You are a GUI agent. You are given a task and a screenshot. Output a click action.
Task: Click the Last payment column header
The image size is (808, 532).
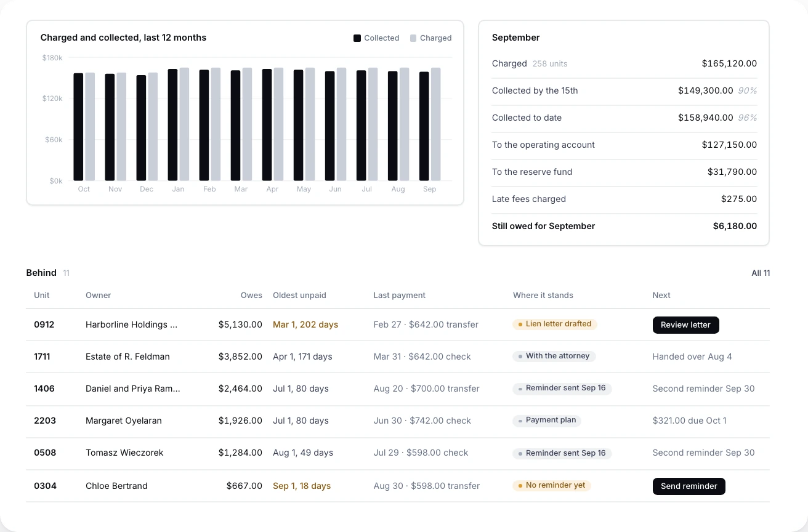(x=399, y=295)
